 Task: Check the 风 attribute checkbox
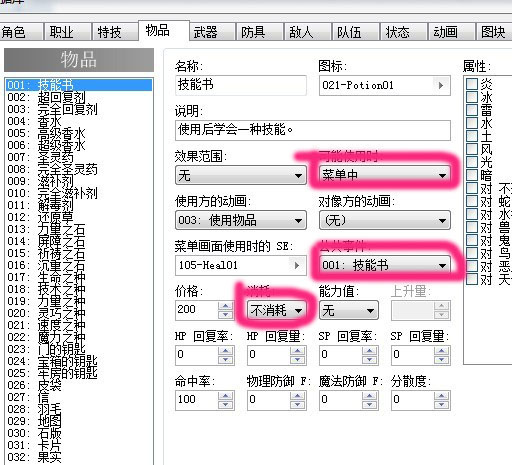click(x=472, y=149)
